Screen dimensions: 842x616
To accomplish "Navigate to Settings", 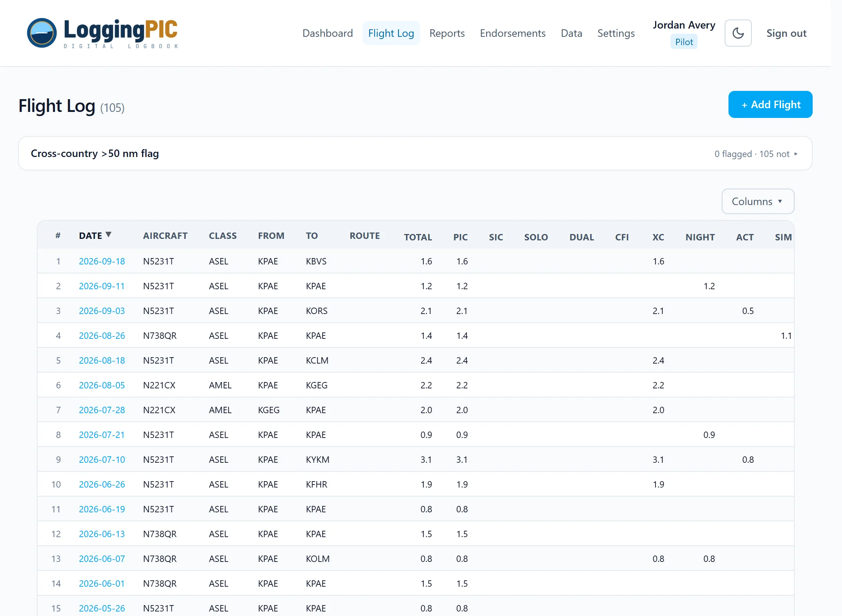I will point(616,33).
